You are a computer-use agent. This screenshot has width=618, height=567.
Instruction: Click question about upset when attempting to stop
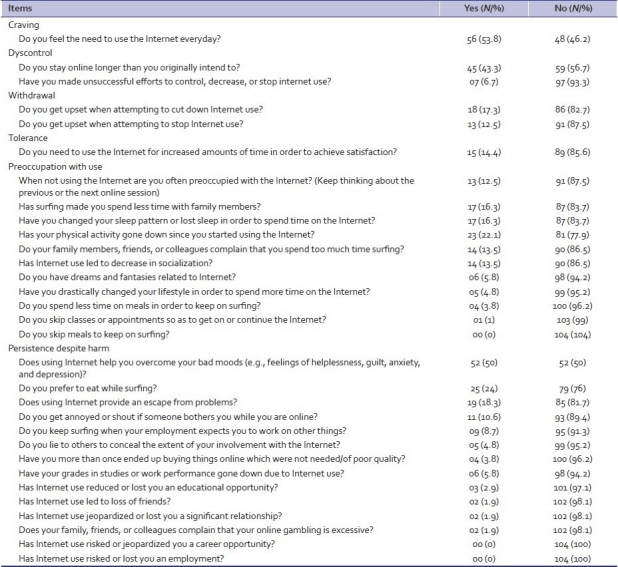131,124
